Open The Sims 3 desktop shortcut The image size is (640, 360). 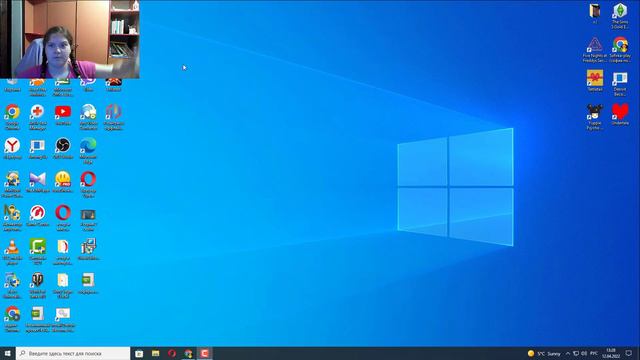[x=620, y=16]
